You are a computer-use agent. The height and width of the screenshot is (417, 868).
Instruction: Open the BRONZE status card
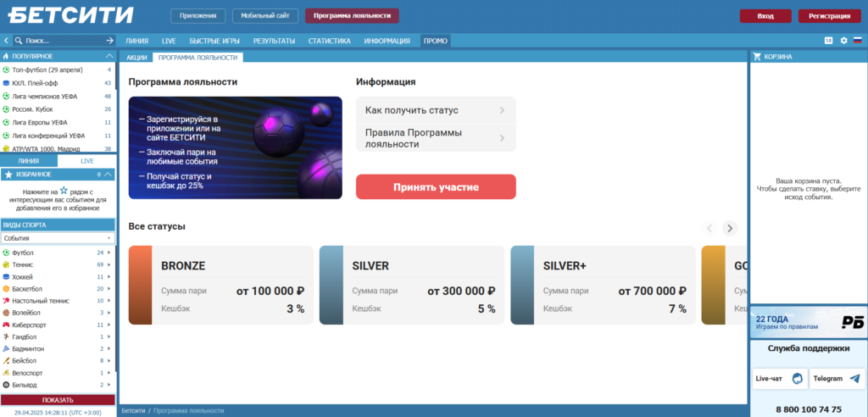click(x=220, y=285)
